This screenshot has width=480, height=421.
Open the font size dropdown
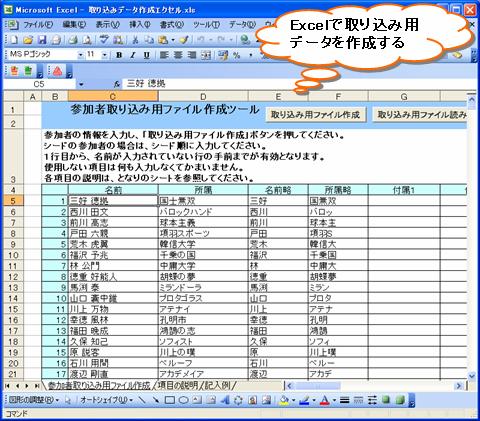click(104, 55)
